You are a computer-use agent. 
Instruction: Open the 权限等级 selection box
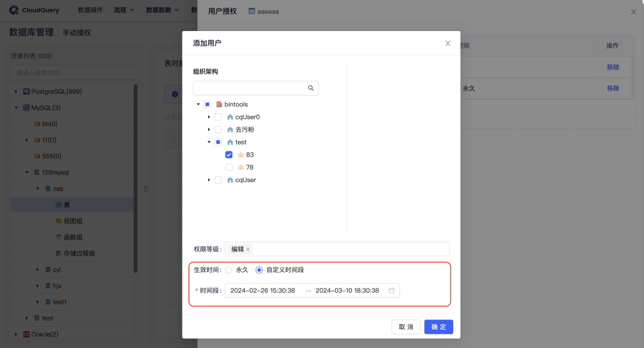[x=337, y=249]
